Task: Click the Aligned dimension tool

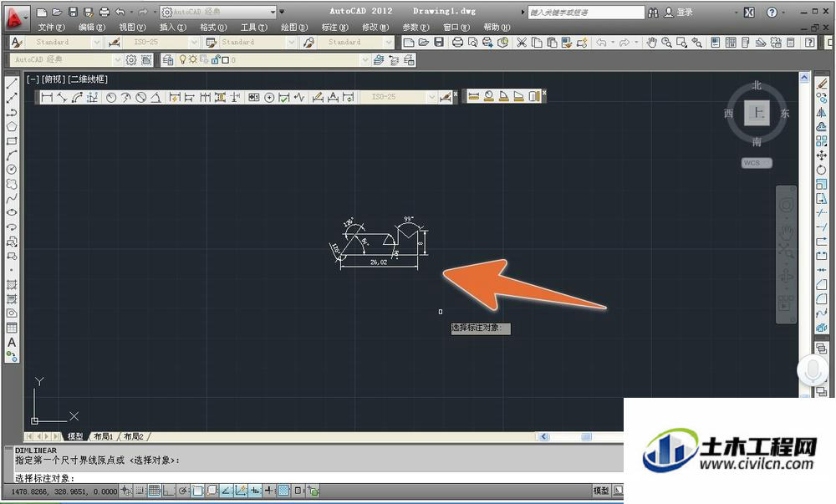Action: 62,97
